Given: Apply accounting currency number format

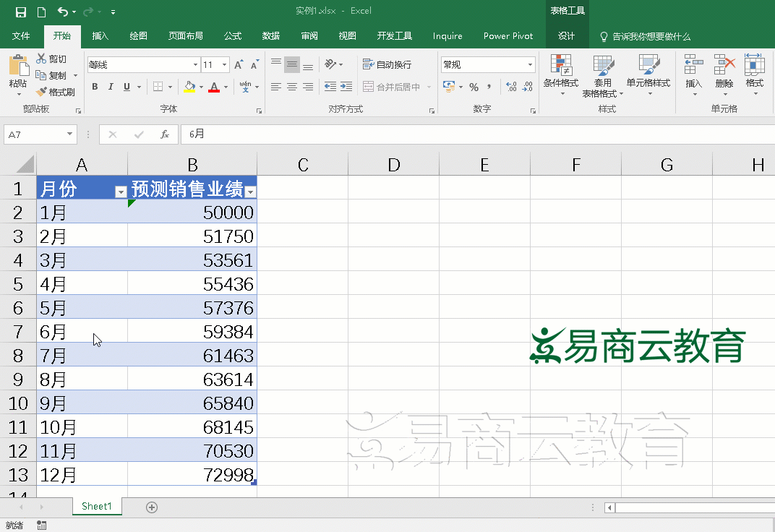Looking at the screenshot, I should point(449,87).
